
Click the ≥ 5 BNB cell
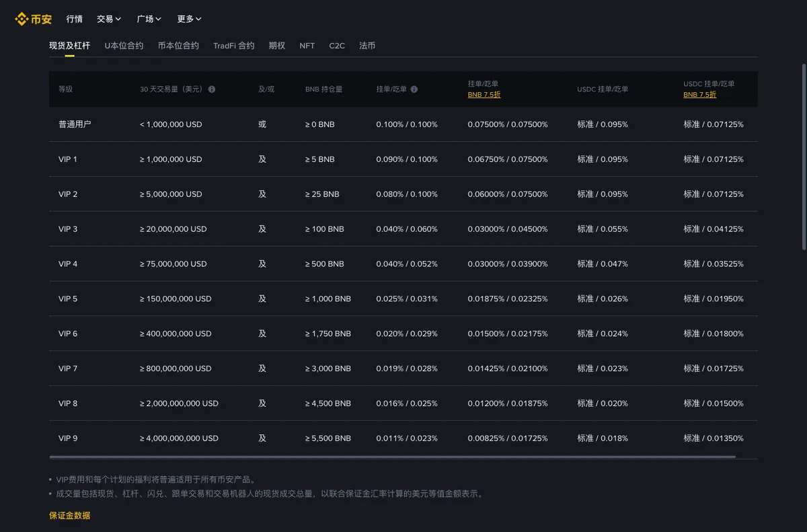coord(320,159)
